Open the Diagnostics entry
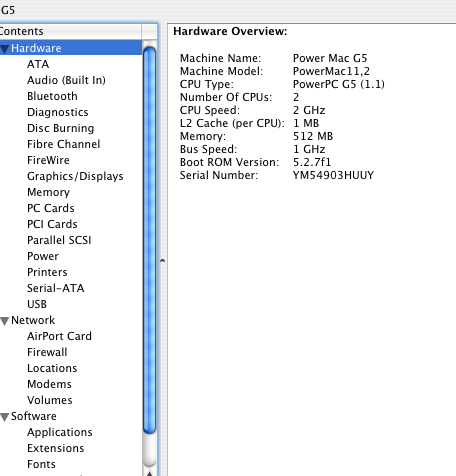This screenshot has width=456, height=476. tap(58, 112)
